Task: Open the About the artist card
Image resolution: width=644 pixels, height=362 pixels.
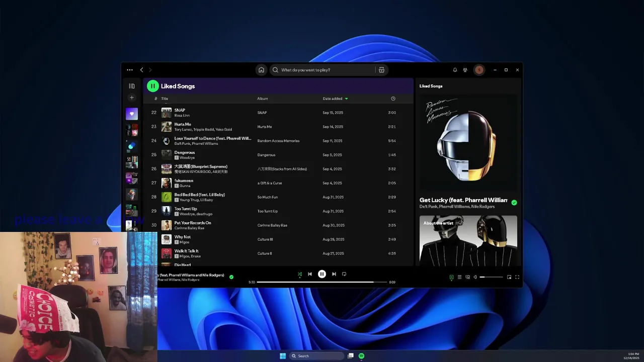Action: click(x=468, y=241)
